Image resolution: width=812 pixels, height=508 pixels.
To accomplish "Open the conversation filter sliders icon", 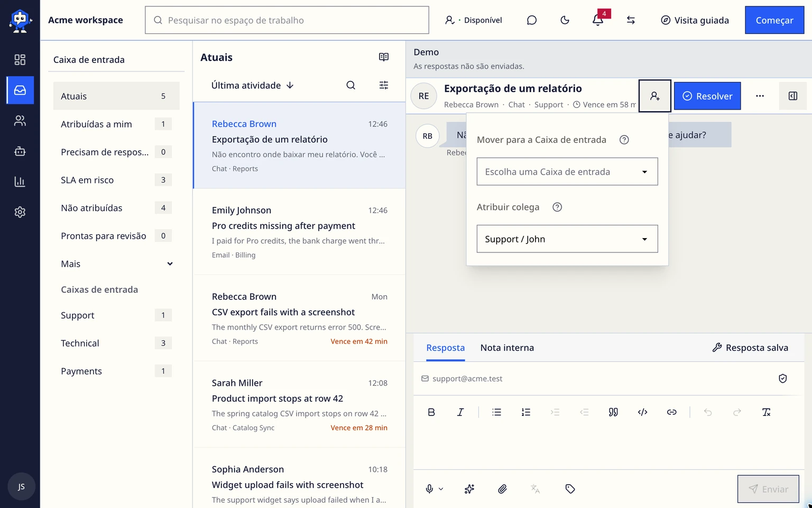I will (384, 85).
